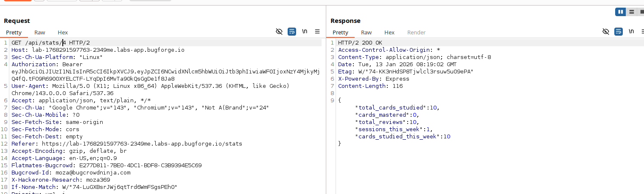
Task: Toggle hidden characters visibility in Response pane
Action: tap(606, 32)
